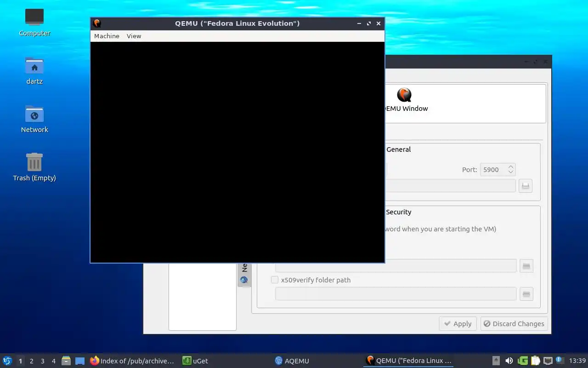Close the QEMU Fedora Linux Evolution window
This screenshot has width=588, height=368.
[379, 23]
